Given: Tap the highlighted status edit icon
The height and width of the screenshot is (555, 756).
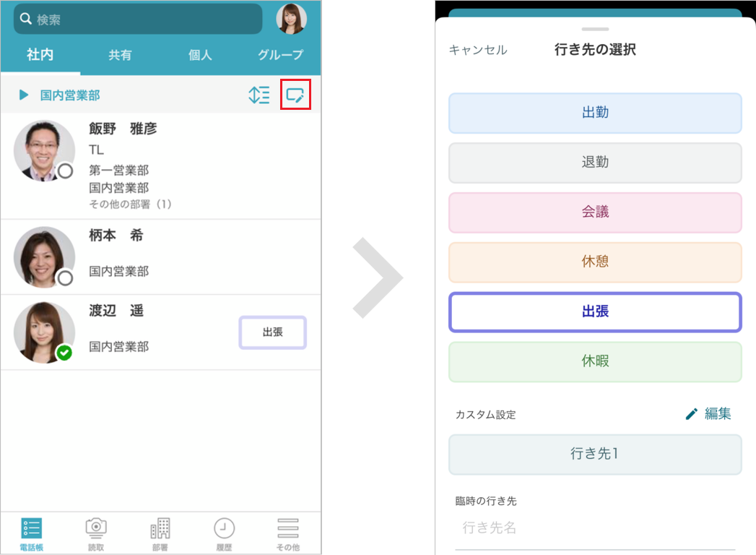Looking at the screenshot, I should 295,95.
